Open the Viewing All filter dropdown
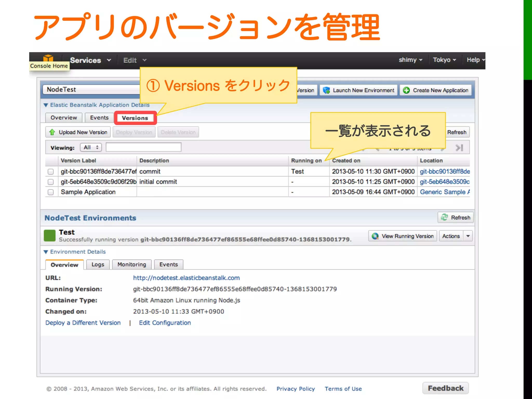This screenshot has width=532, height=399. point(91,147)
